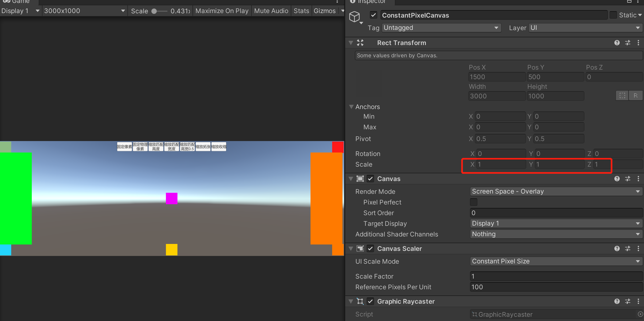
Task: Click the Stats button in Game view
Action: pos(301,11)
